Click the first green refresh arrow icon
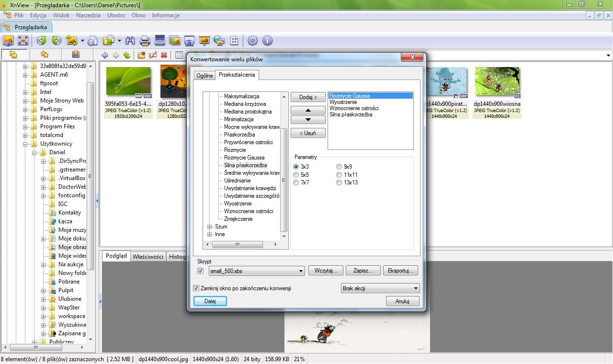The image size is (613, 364). [x=42, y=41]
